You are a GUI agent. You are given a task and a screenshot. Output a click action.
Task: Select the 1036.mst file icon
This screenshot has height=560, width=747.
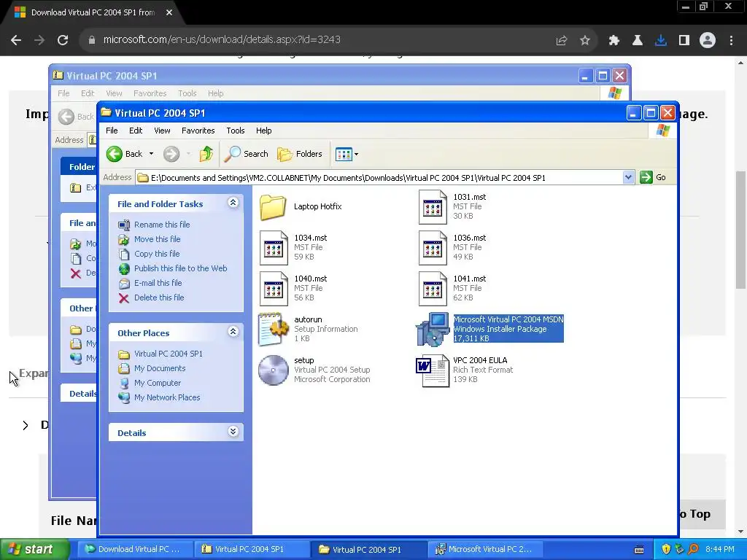pyautogui.click(x=433, y=248)
